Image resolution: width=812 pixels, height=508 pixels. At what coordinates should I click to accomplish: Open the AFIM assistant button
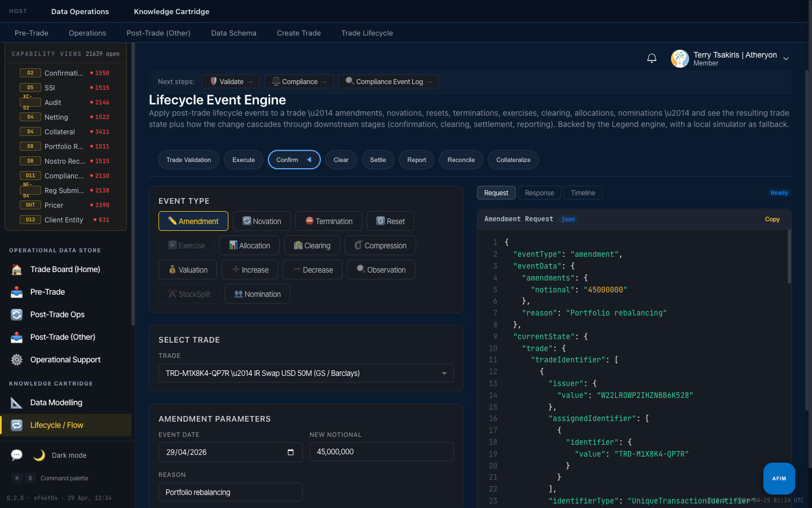coord(779,478)
